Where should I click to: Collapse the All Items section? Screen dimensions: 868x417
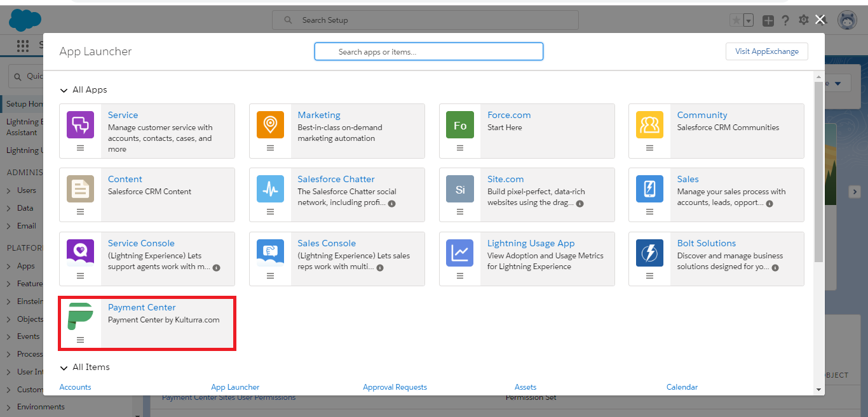click(64, 367)
